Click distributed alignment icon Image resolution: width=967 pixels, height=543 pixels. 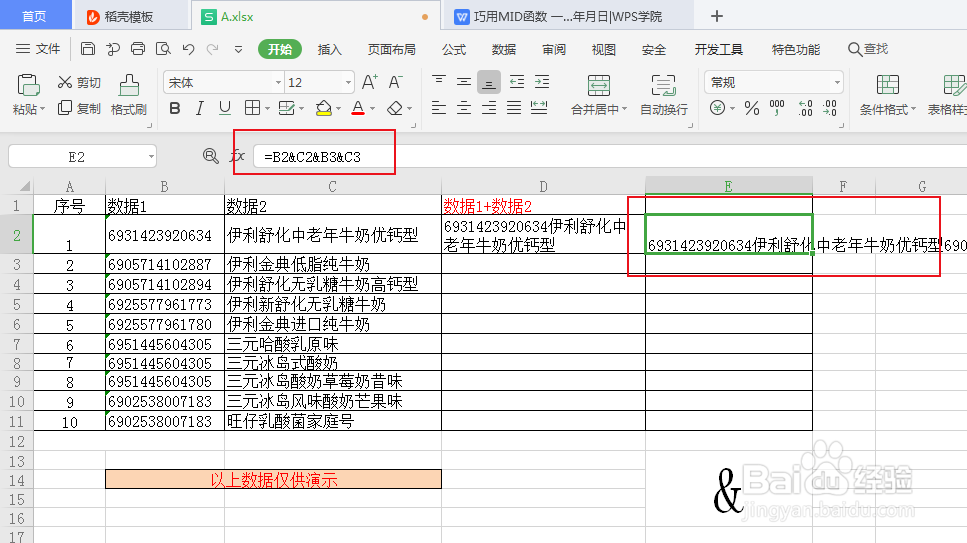[x=539, y=109]
